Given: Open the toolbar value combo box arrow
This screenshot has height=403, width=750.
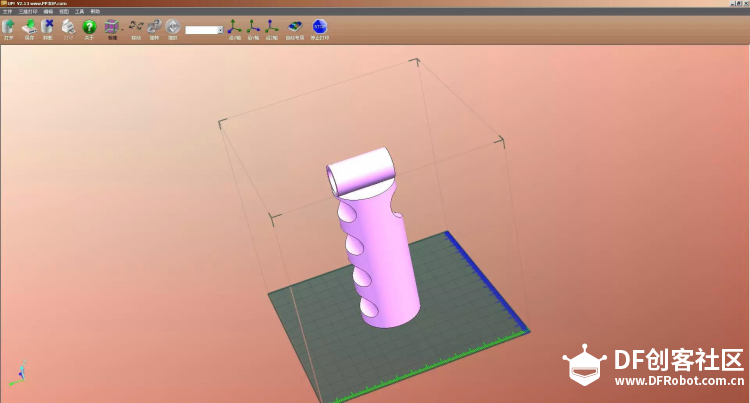Looking at the screenshot, I should click(220, 30).
